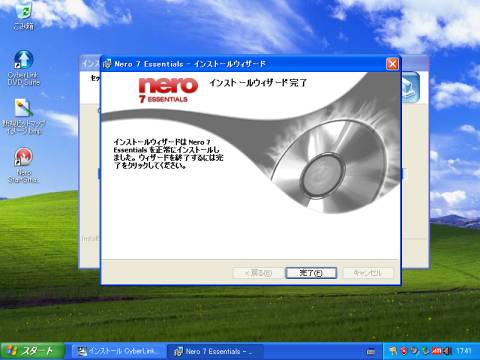Click the system clock showing 17:41
Screen dimensions: 480x360
pyautogui.click(x=464, y=351)
